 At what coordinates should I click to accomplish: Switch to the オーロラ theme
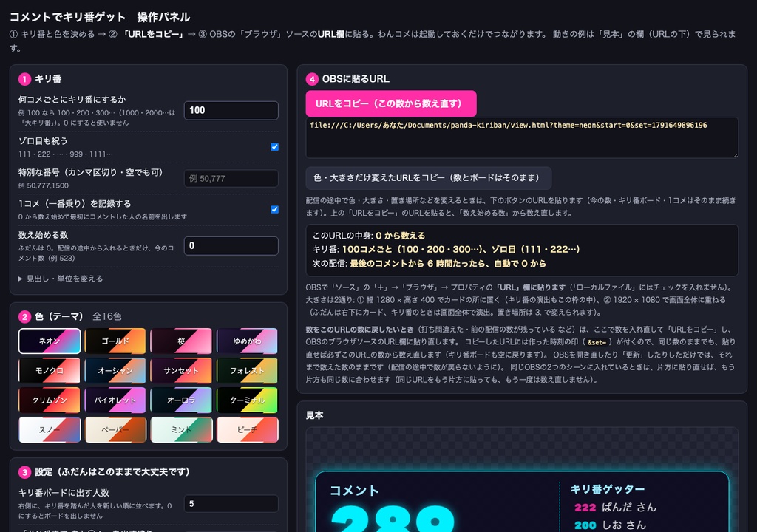tap(181, 400)
